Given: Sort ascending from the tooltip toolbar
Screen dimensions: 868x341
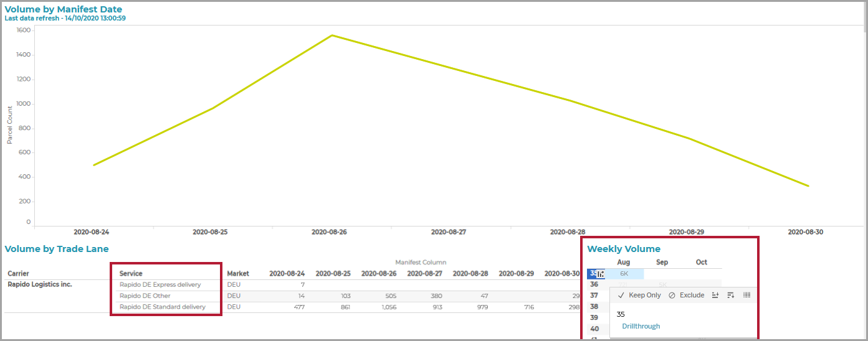Looking at the screenshot, I should 715,295.
